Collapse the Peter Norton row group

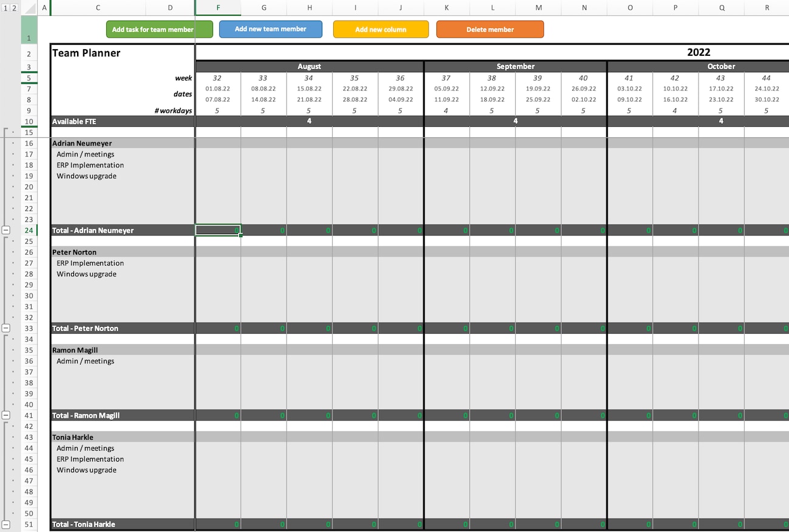6,328
